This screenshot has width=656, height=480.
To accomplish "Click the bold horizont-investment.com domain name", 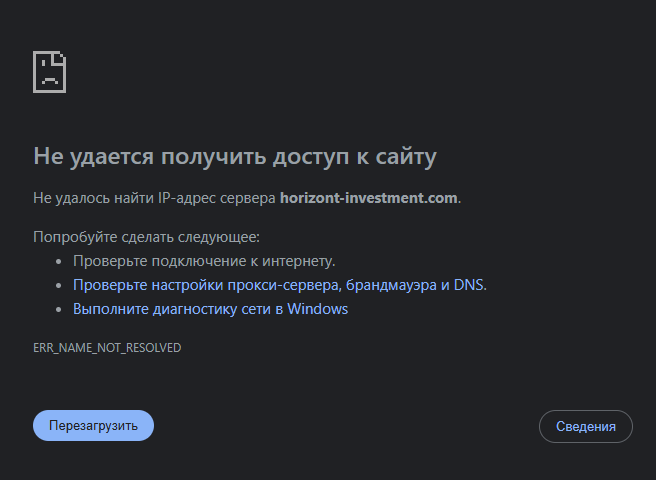I will point(369,198).
